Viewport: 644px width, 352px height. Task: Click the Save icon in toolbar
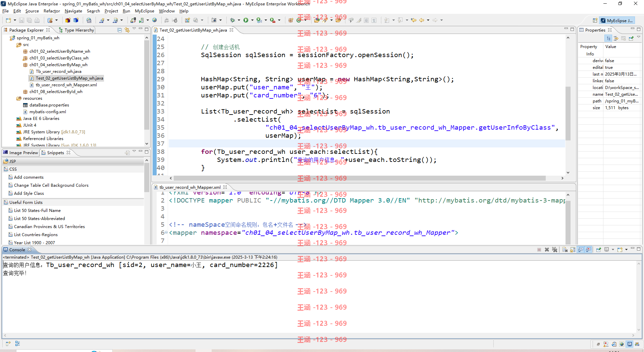tap(21, 20)
